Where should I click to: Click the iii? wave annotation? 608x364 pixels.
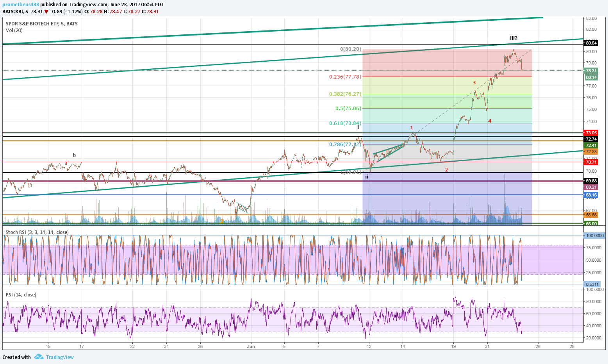coord(514,38)
